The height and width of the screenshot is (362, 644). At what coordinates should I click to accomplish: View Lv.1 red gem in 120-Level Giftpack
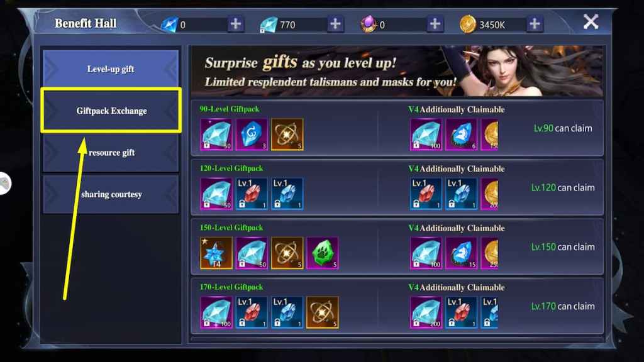(x=252, y=194)
